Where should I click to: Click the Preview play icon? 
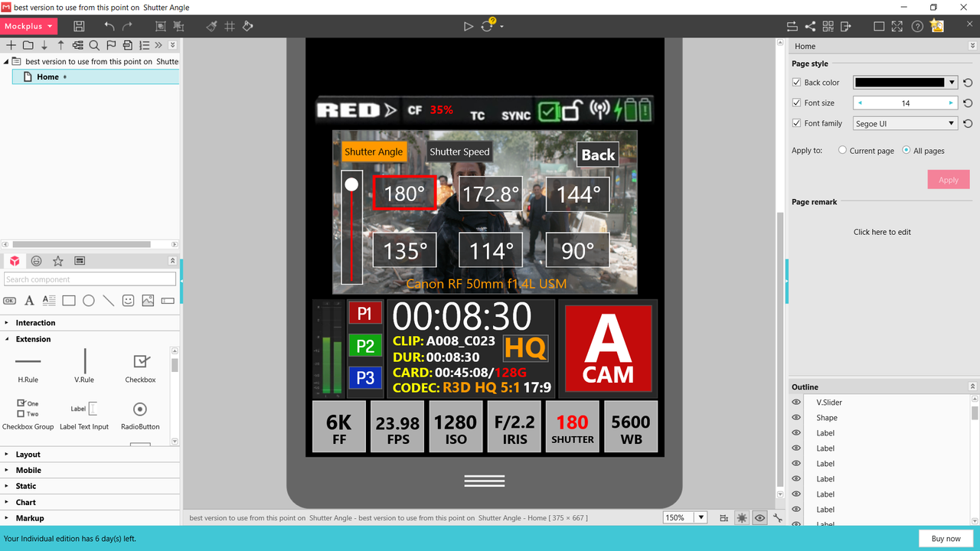tap(469, 26)
